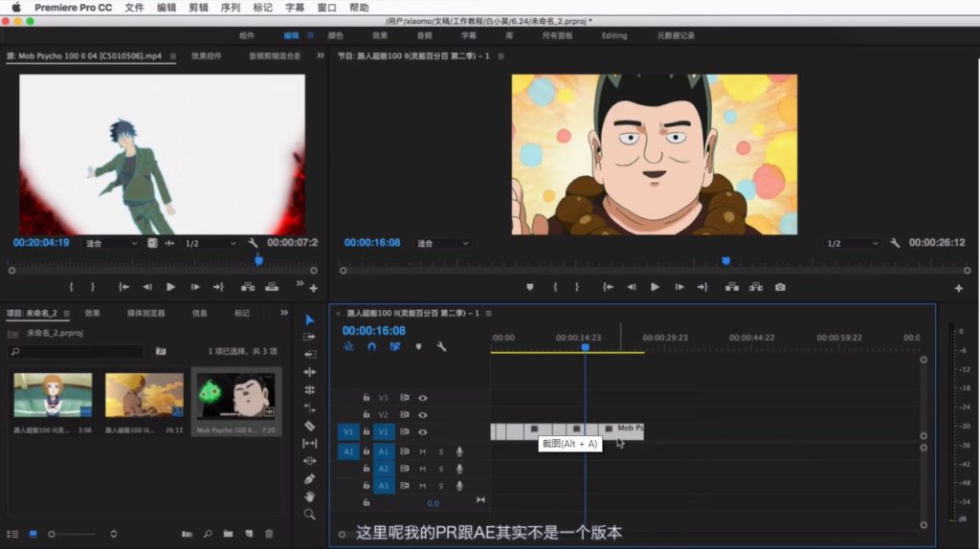Play the Program monitor preview
This screenshot has width=980, height=549.
click(x=655, y=287)
